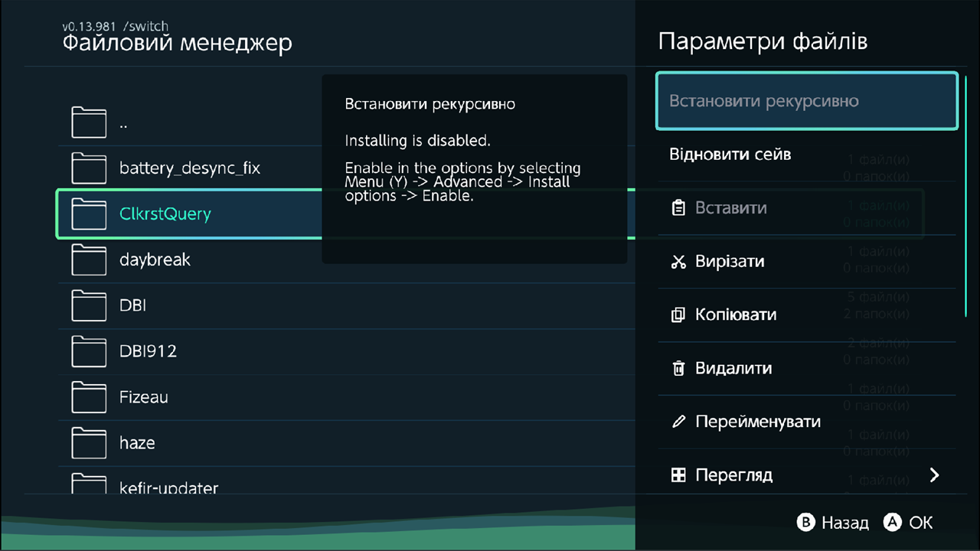Select 'Копіювати' copy option
Screen dimensions: 980x551
coord(807,315)
